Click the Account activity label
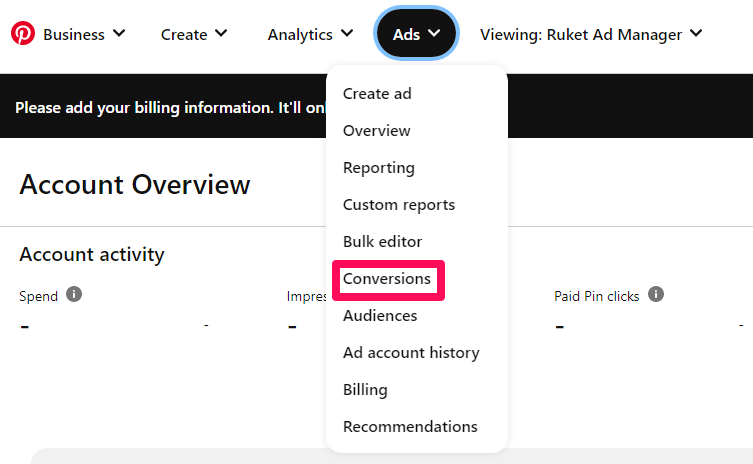This screenshot has width=753, height=464. click(92, 254)
